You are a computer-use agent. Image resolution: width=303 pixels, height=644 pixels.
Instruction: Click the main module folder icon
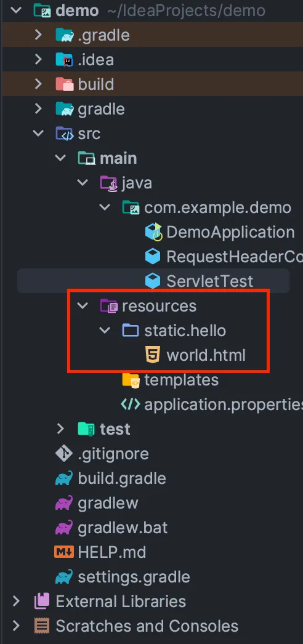click(86, 158)
